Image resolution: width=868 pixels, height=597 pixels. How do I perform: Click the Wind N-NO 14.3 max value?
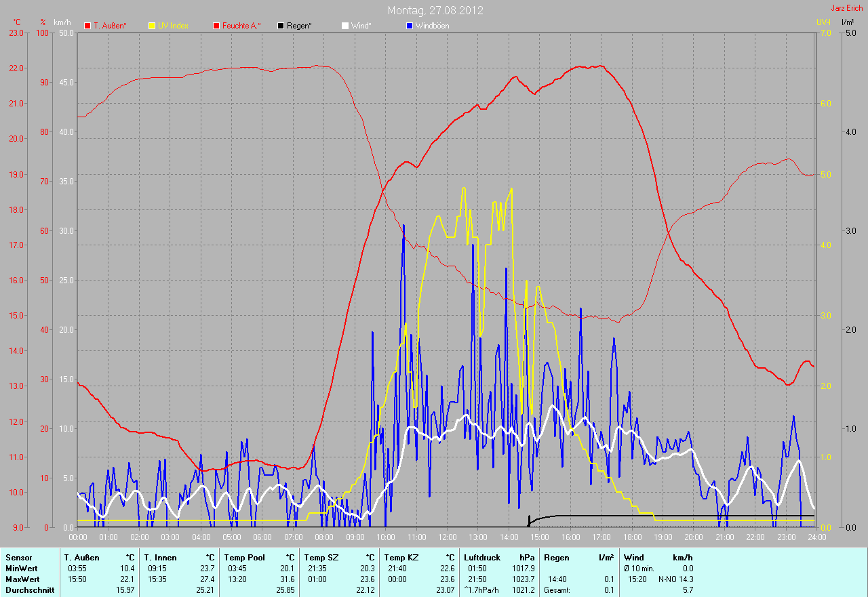(675, 579)
